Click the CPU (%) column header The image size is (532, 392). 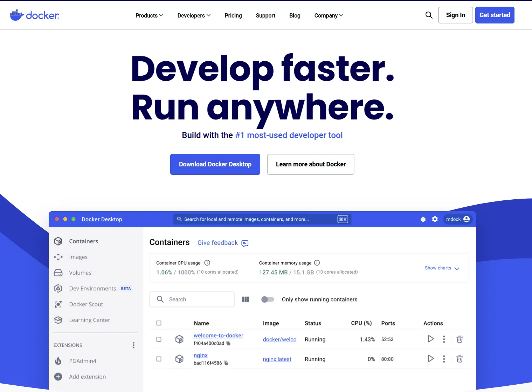tap(361, 323)
